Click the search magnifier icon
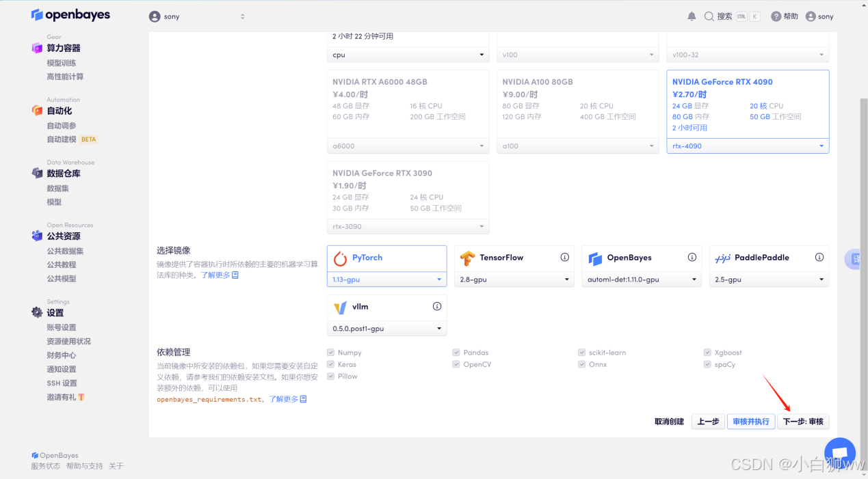 pyautogui.click(x=709, y=16)
